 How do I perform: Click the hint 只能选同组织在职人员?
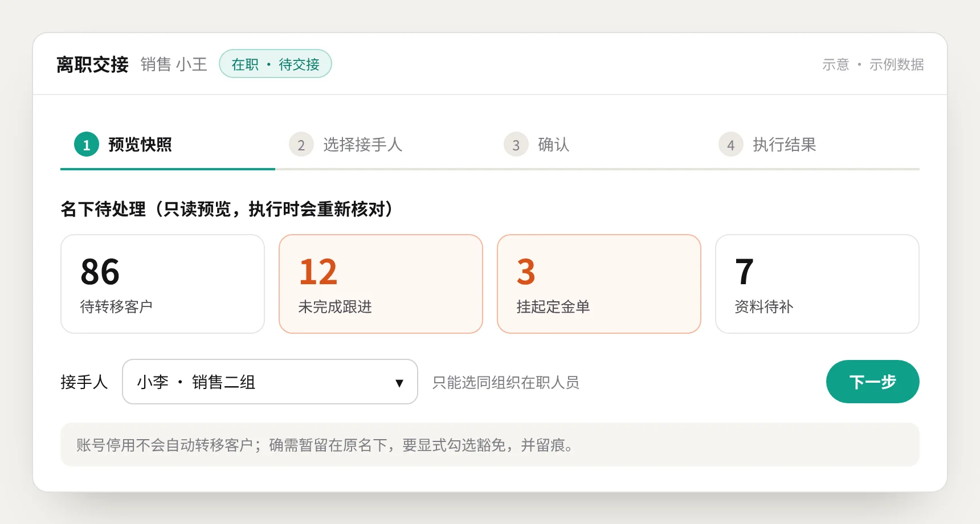[x=505, y=382]
